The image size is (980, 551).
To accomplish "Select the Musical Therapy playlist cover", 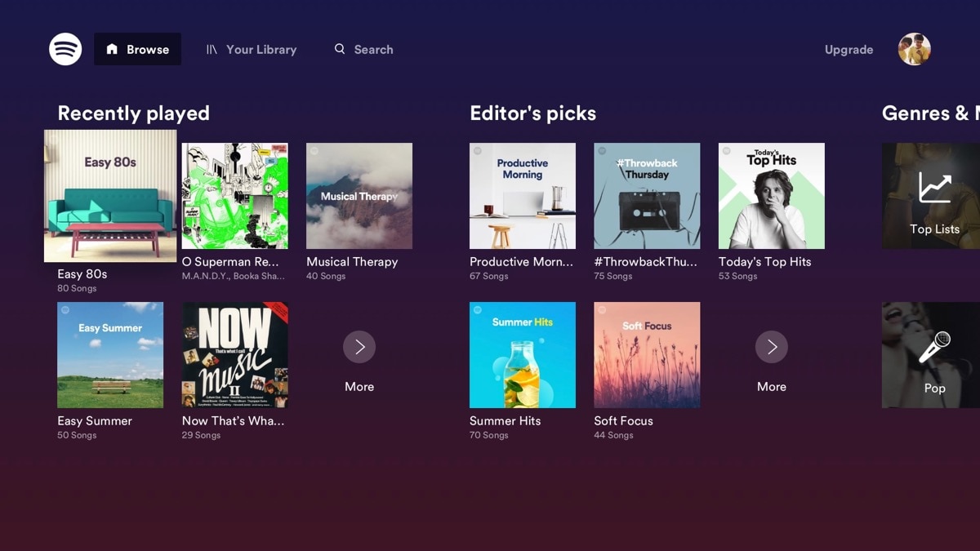I will click(x=359, y=196).
